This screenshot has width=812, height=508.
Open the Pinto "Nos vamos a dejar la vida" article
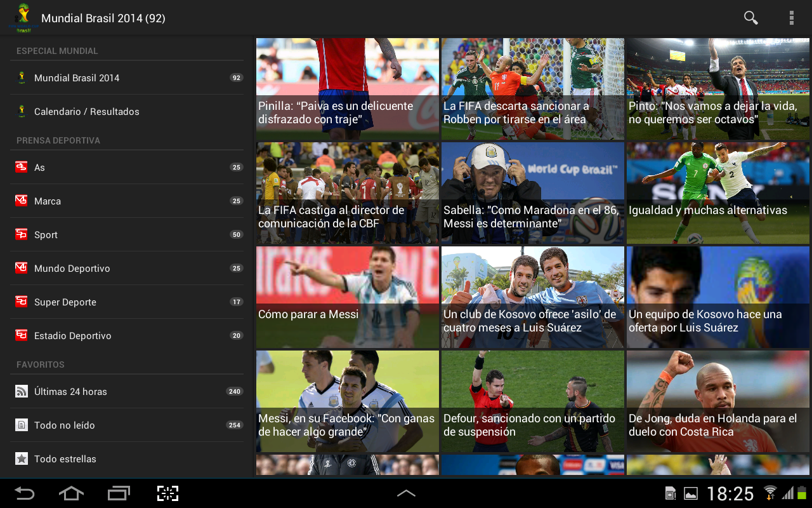718,89
